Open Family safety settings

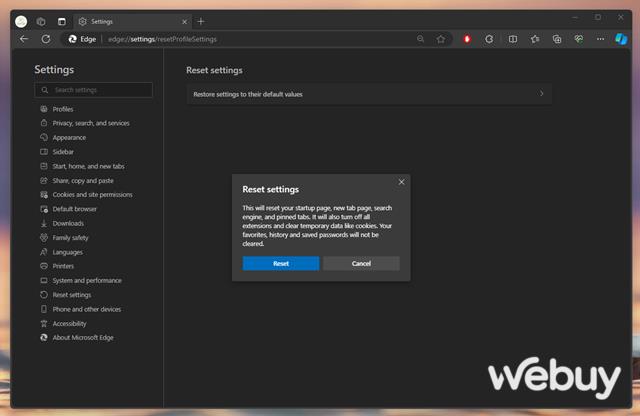70,238
